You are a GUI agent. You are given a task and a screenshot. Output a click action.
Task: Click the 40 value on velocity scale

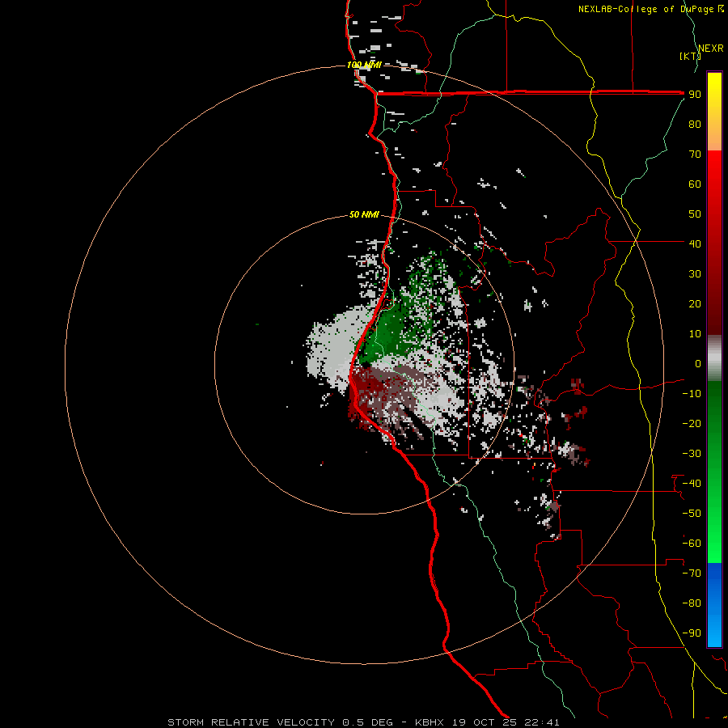(695, 243)
